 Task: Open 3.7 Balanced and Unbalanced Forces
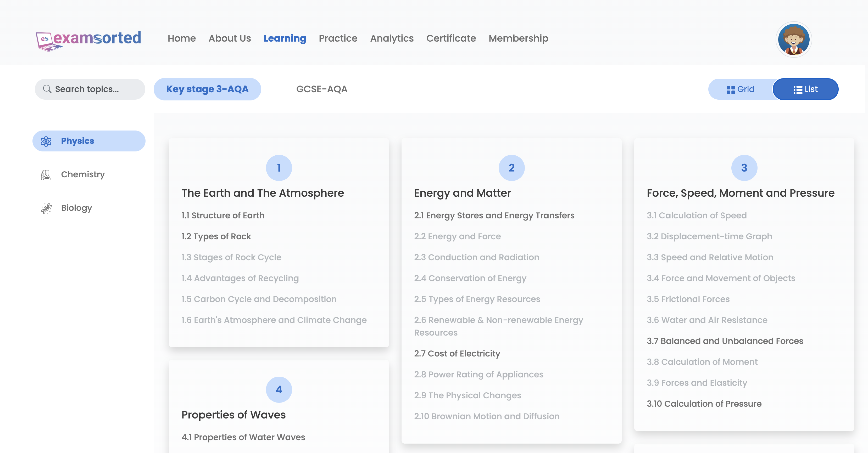tap(725, 341)
